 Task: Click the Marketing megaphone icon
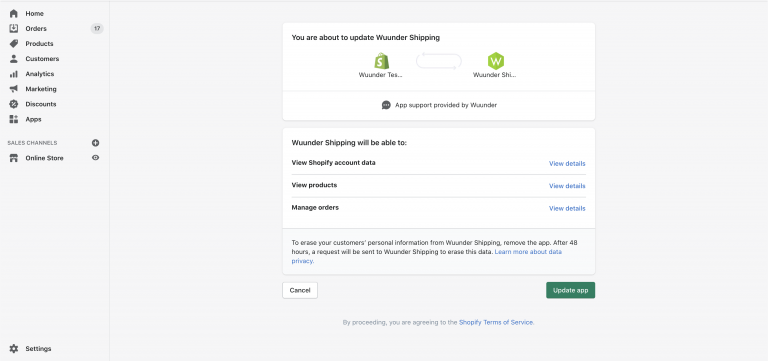point(14,89)
